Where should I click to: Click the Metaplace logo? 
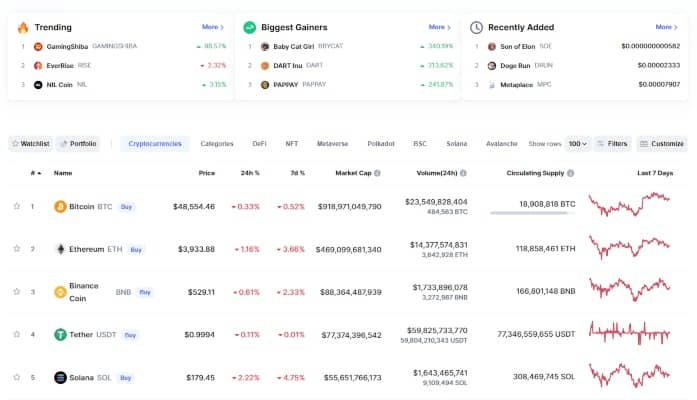click(x=492, y=84)
